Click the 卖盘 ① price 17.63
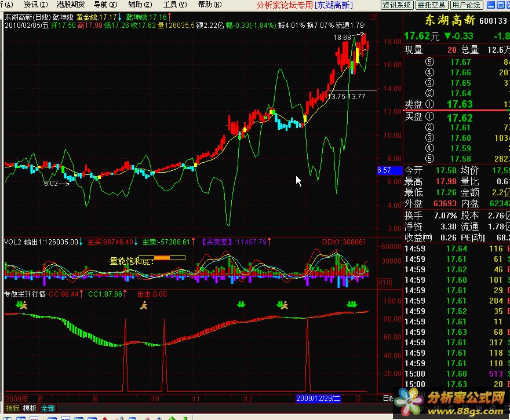This screenshot has height=420, width=510. tap(460, 104)
